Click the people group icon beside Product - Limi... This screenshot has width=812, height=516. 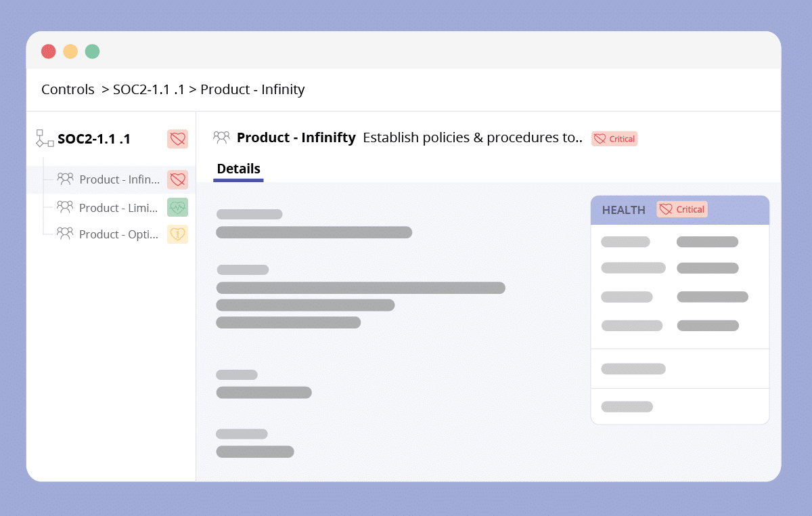pyautogui.click(x=65, y=207)
